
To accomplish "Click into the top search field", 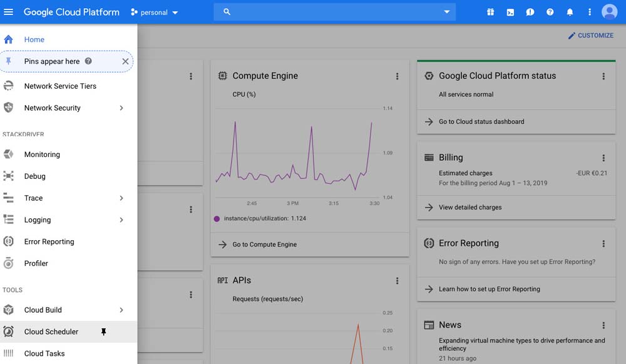I will (x=332, y=12).
